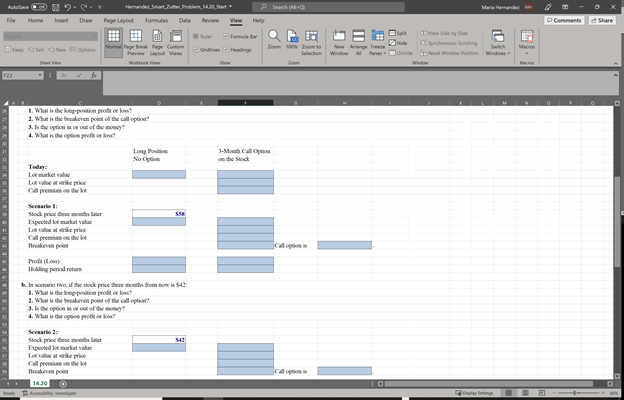This screenshot has width=624, height=400.
Task: Open the Data tab
Action: pos(185,20)
